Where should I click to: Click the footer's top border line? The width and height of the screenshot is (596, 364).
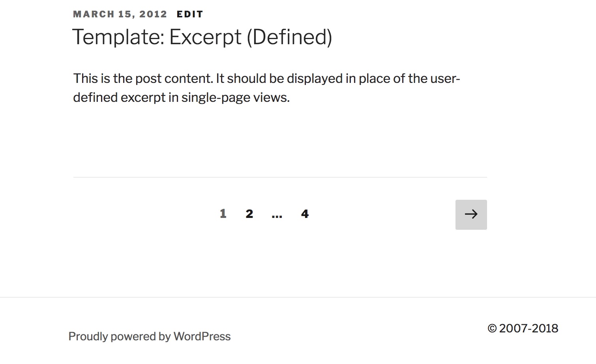click(298, 297)
